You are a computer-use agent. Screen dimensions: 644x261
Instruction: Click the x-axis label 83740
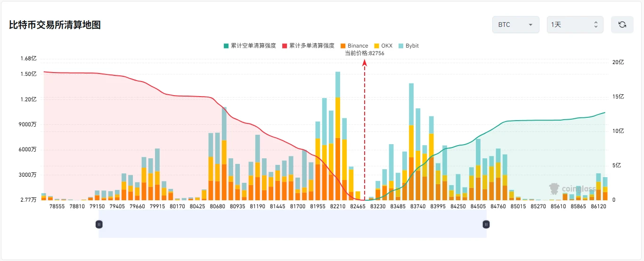[418, 206]
